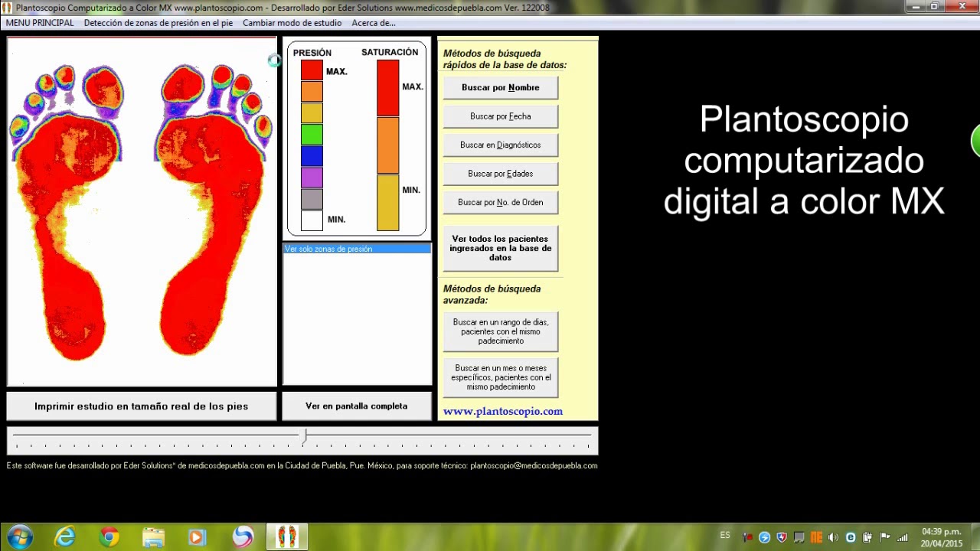The image size is (980, 551).
Task: Open Windows Explorer folder icon in taskbar
Action: tap(153, 536)
